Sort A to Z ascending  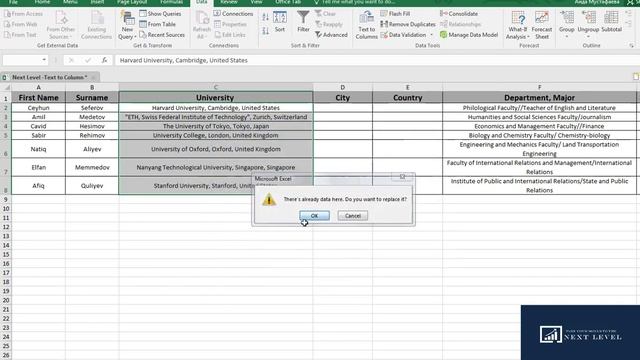265,17
